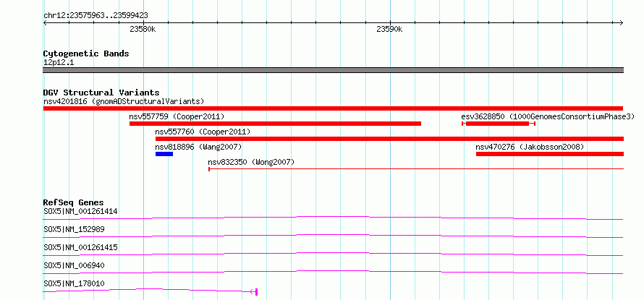Screen dimensions: 644x300
Task: Click the Cytogenetic Bands track title
Action: click(86, 53)
